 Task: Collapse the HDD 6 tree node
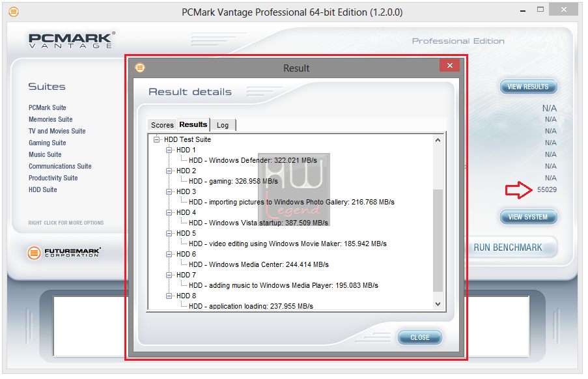[x=169, y=254]
